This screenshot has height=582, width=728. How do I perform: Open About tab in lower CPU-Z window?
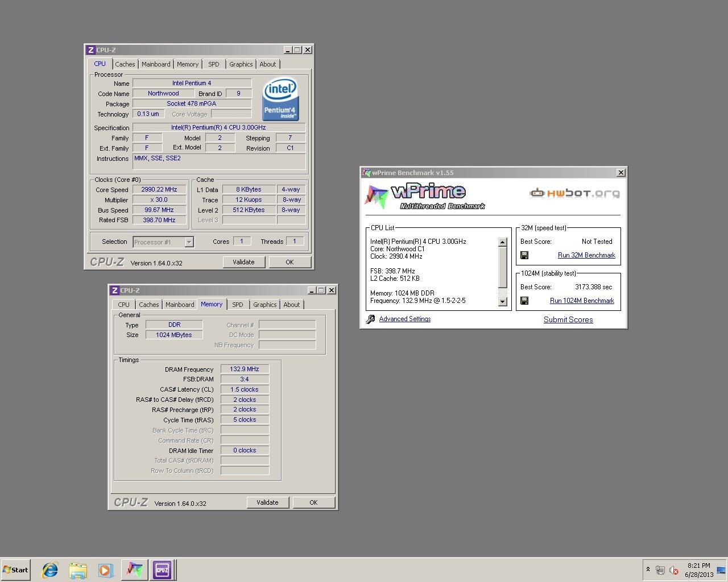point(292,305)
